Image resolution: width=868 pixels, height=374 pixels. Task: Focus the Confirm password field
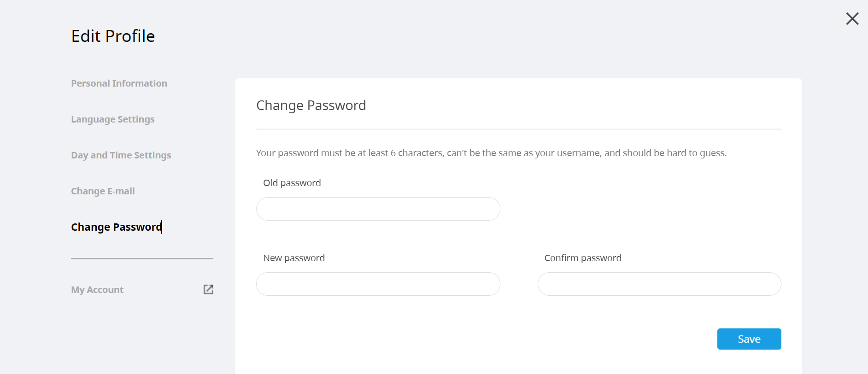659,284
